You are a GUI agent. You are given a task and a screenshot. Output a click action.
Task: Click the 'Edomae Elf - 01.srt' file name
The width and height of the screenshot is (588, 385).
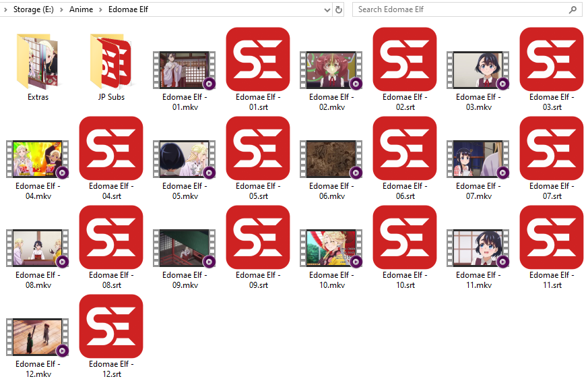click(x=258, y=102)
